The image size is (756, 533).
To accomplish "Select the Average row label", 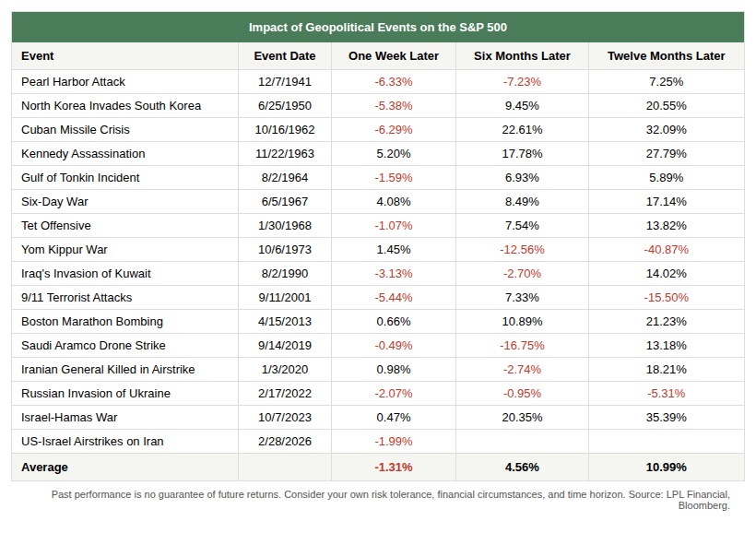I will 44,467.
